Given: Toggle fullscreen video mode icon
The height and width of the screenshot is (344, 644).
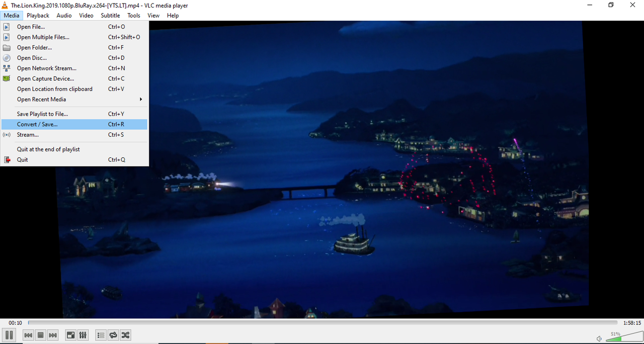Looking at the screenshot, I should point(71,335).
